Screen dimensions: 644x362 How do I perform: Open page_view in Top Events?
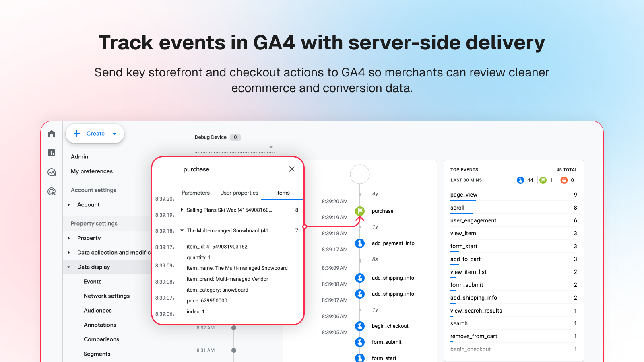[464, 195]
